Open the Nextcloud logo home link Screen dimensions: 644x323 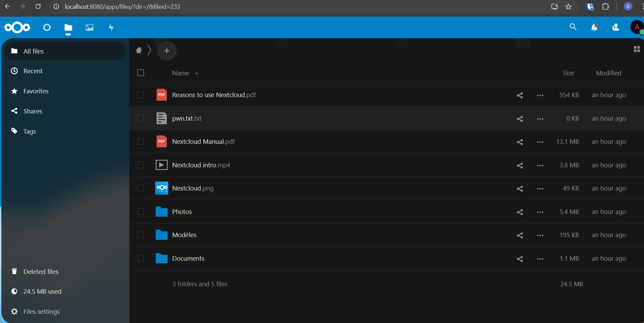tap(17, 27)
